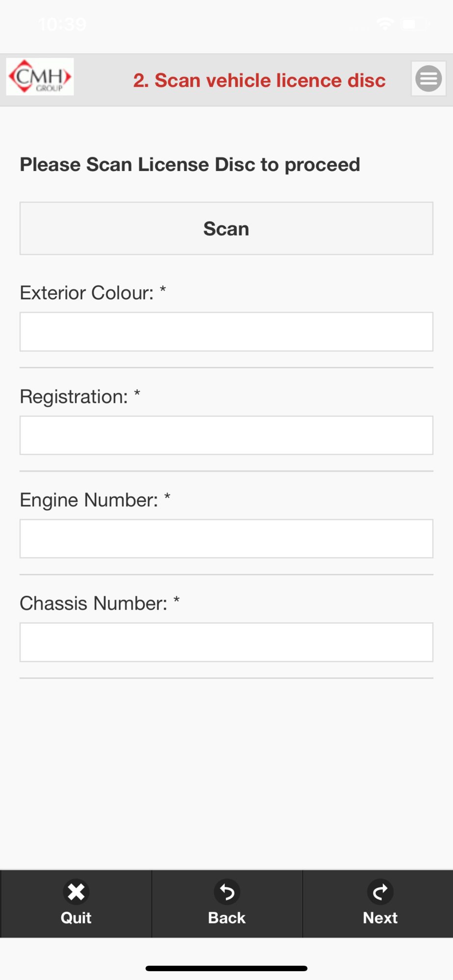The width and height of the screenshot is (453, 980).
Task: Tap the 10:39 clock in status bar
Action: pyautogui.click(x=62, y=24)
